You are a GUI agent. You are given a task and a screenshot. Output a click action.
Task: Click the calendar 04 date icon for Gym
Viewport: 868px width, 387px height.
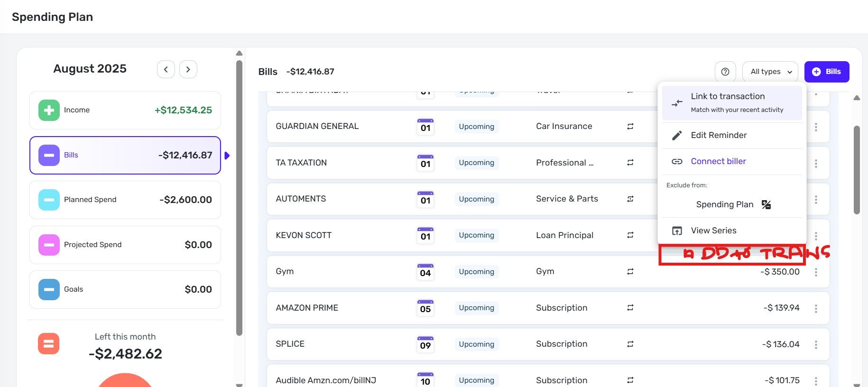425,272
